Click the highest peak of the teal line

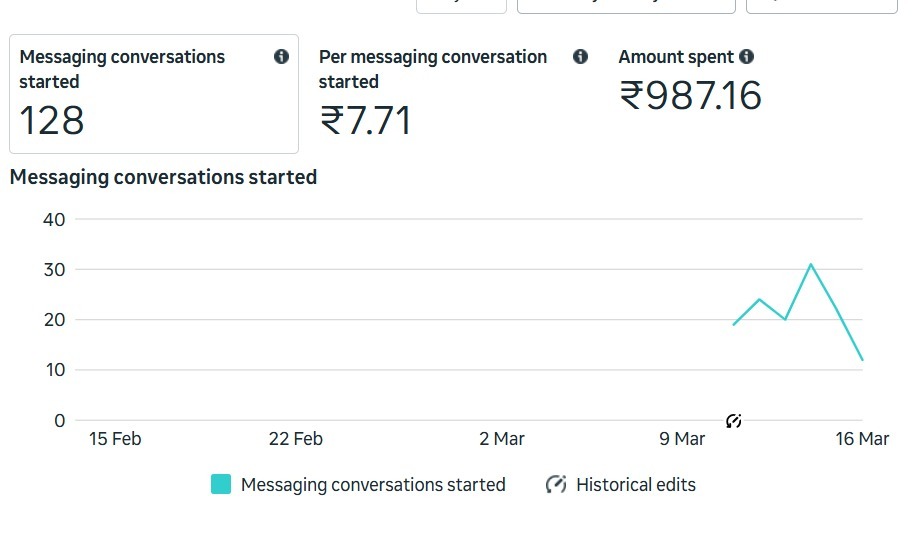[811, 265]
